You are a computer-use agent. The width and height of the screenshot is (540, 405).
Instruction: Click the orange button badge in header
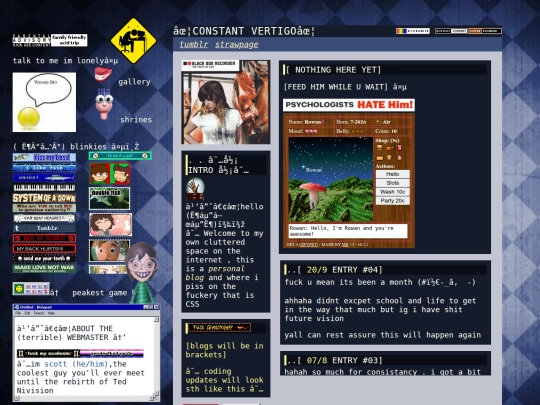(485, 31)
